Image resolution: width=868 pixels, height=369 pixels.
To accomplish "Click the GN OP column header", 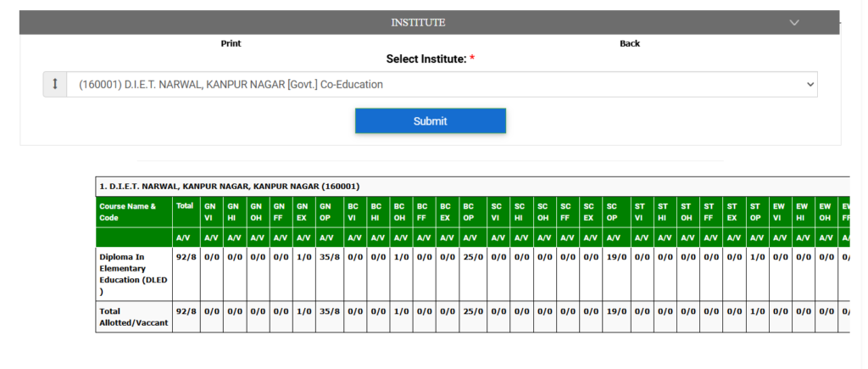I will coord(327,211).
